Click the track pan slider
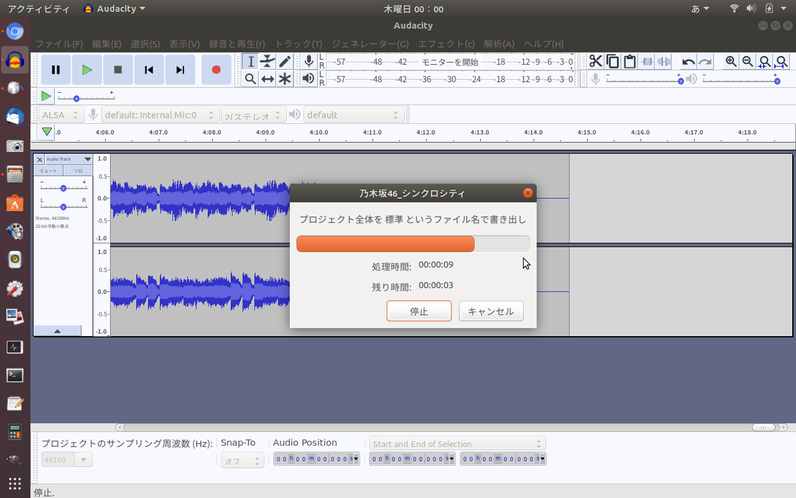 tap(63, 207)
